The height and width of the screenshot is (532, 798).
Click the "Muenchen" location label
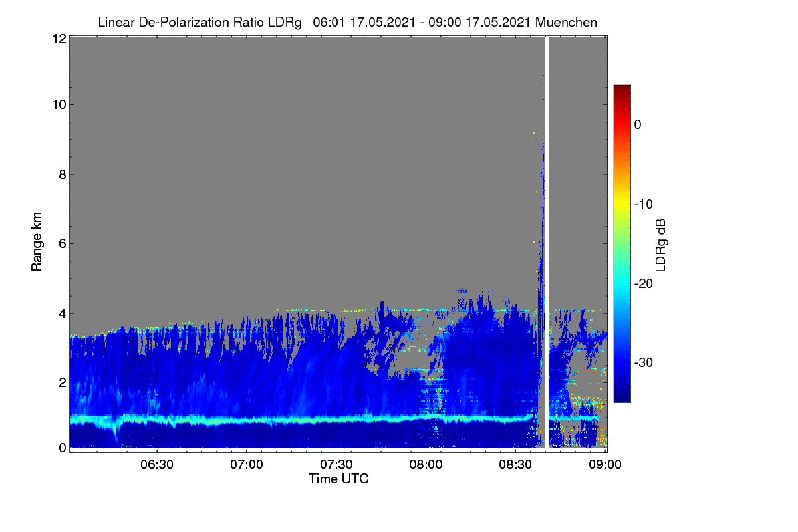click(x=567, y=22)
